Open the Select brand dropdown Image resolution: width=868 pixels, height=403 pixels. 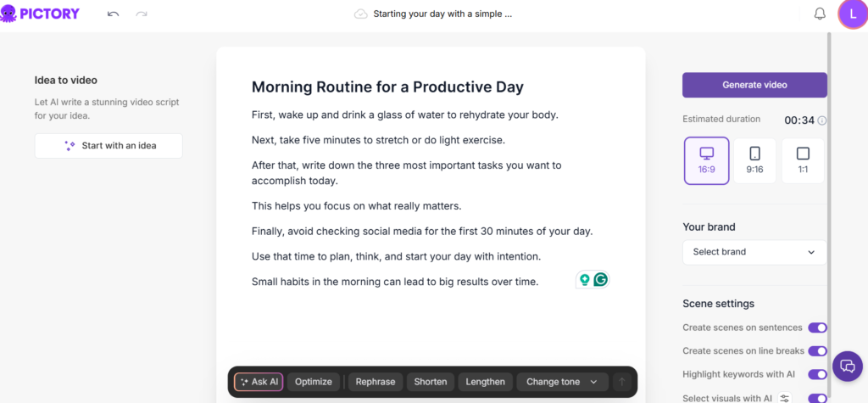[754, 252]
